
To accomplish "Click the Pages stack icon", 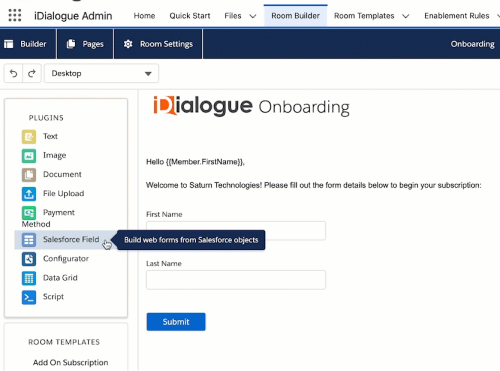I will point(71,44).
